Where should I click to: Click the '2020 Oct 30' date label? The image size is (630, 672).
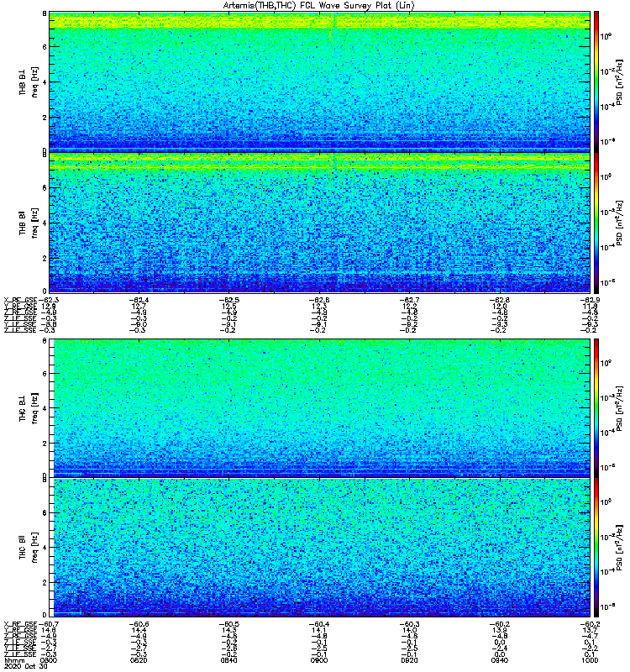pyautogui.click(x=26, y=666)
